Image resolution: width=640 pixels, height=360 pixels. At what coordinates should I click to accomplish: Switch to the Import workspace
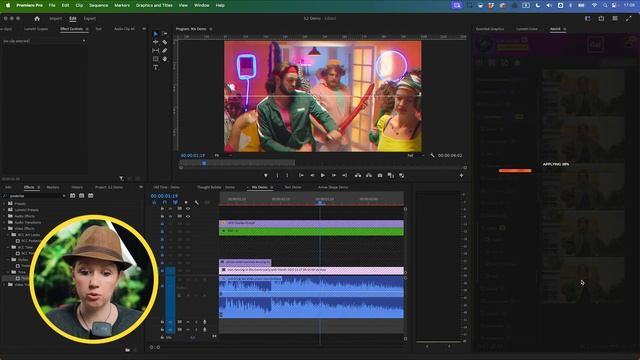click(x=56, y=18)
